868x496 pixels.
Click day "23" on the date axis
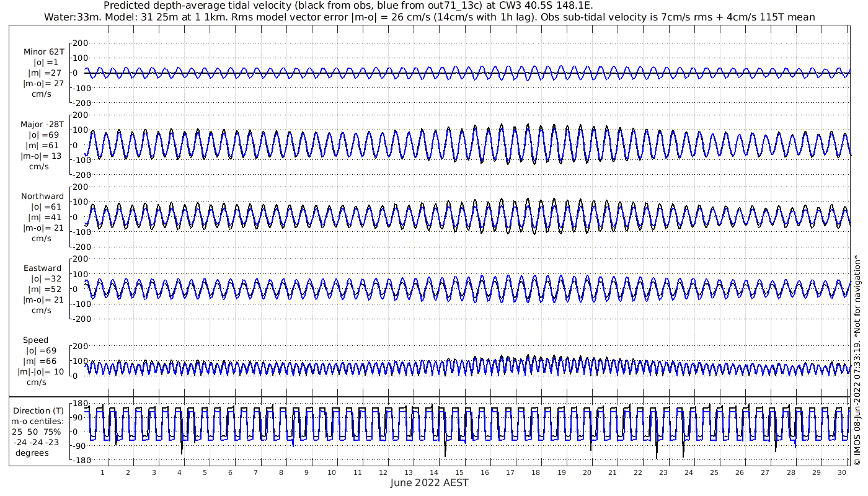[x=663, y=472]
